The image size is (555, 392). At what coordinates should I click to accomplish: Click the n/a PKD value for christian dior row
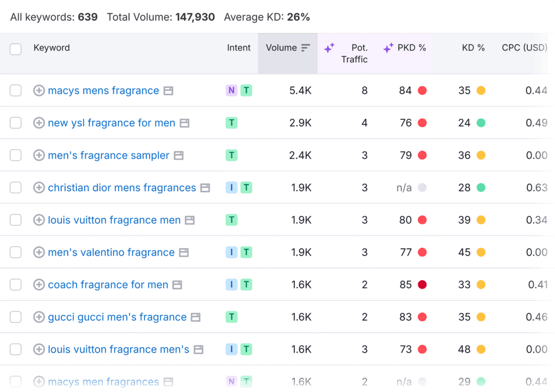404,188
